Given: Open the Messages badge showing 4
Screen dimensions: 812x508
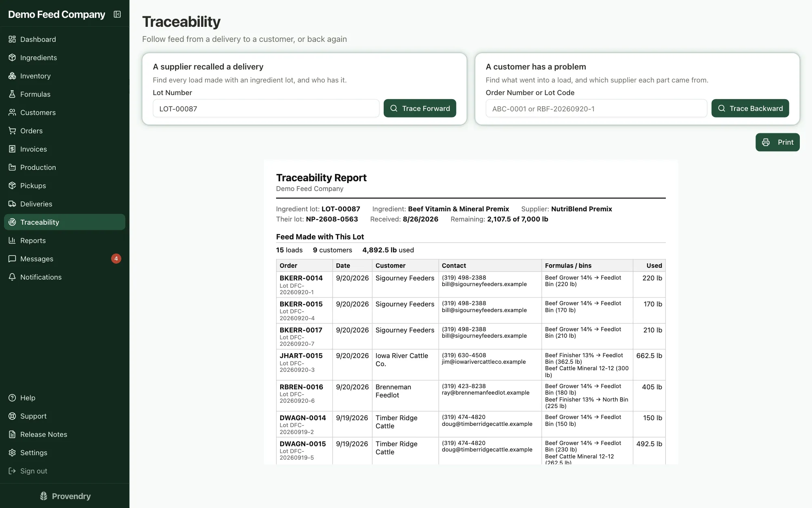Looking at the screenshot, I should pyautogui.click(x=116, y=259).
